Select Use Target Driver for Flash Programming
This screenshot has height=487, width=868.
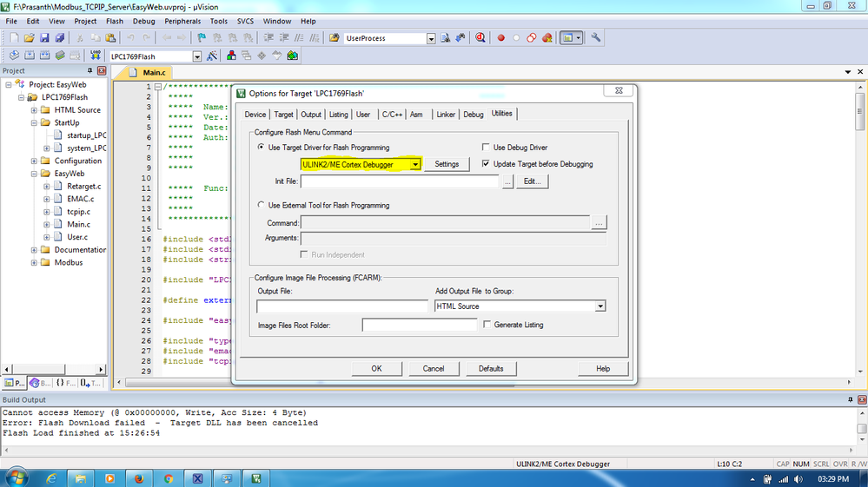pos(261,147)
